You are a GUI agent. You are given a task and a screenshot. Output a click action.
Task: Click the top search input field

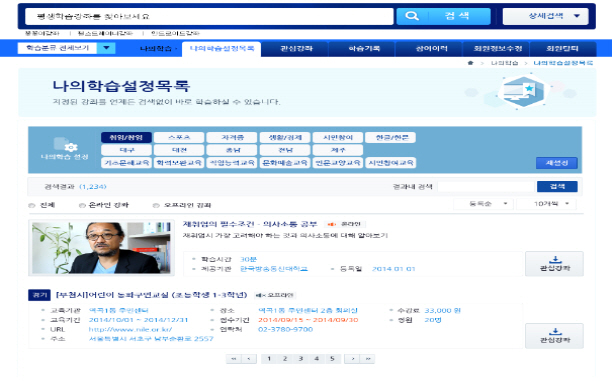[209, 16]
